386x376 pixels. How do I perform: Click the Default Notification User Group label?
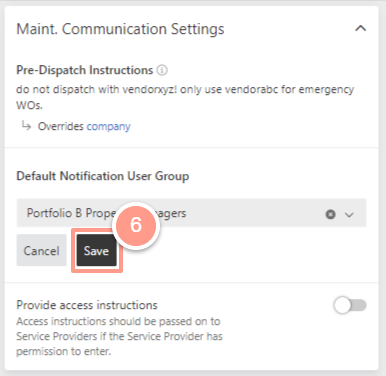[x=103, y=176]
